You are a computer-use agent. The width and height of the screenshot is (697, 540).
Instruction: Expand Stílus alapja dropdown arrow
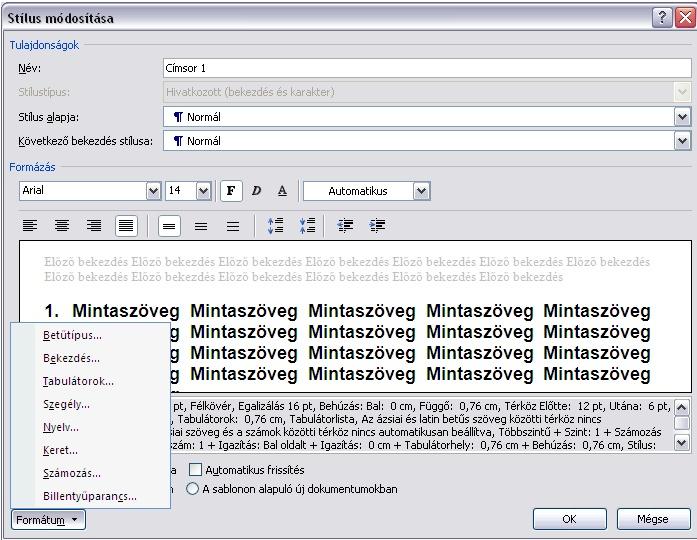coord(682,117)
